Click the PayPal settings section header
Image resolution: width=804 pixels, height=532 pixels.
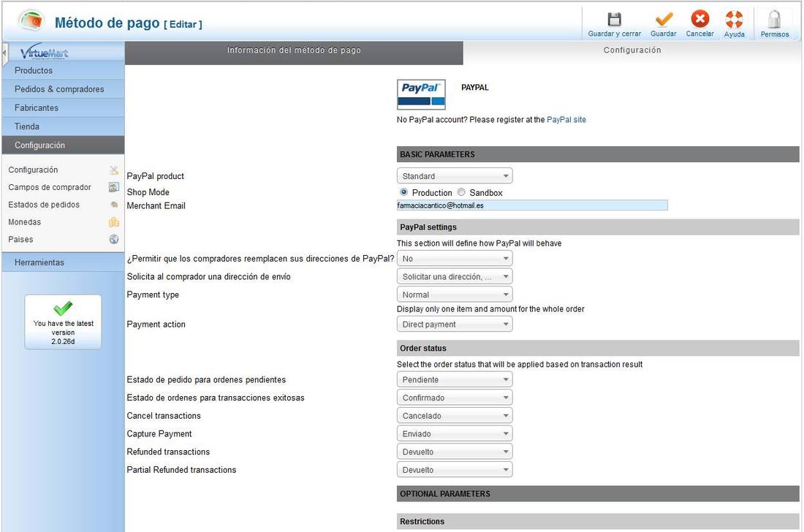click(x=598, y=227)
